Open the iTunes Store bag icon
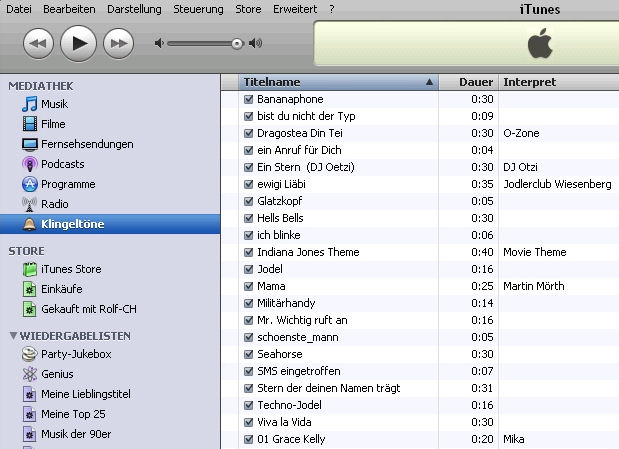The height and width of the screenshot is (449, 619). [30, 269]
